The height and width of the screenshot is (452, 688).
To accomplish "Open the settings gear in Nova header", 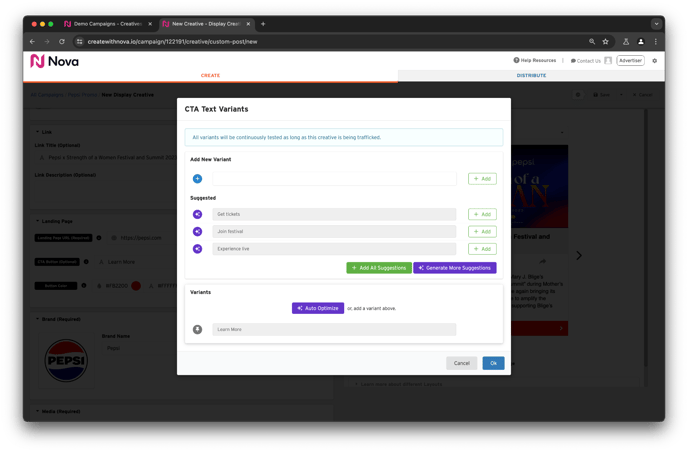I will coord(655,61).
